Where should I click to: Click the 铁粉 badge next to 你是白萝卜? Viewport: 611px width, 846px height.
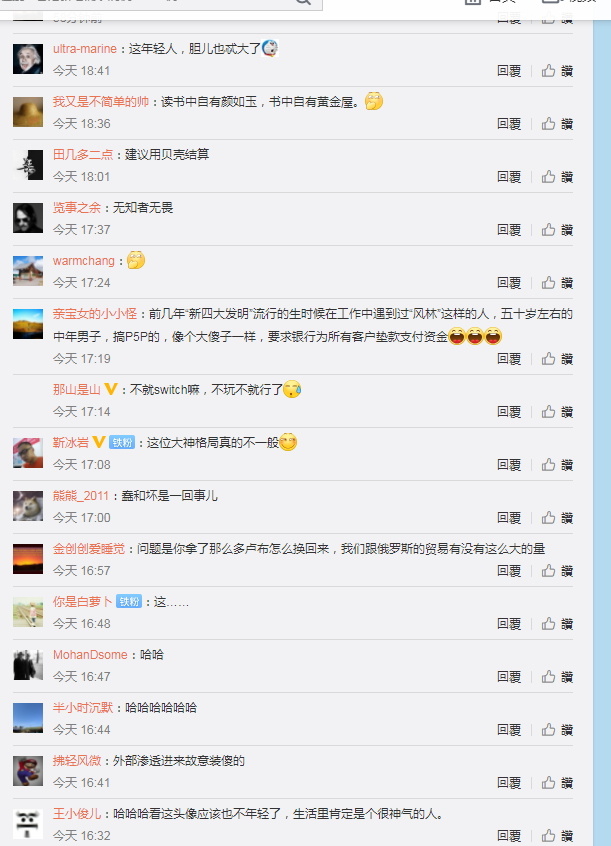[x=129, y=602]
